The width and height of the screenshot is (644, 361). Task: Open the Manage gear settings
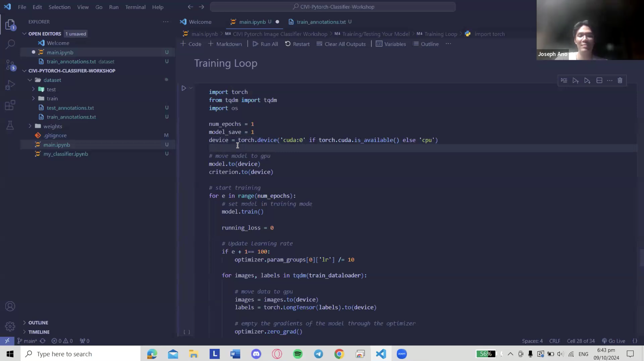pos(10,326)
